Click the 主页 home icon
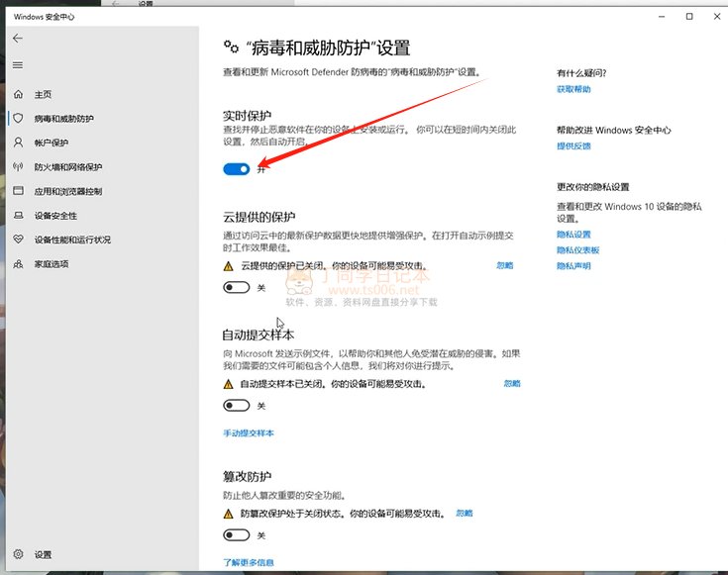The height and width of the screenshot is (575, 728). coord(18,94)
